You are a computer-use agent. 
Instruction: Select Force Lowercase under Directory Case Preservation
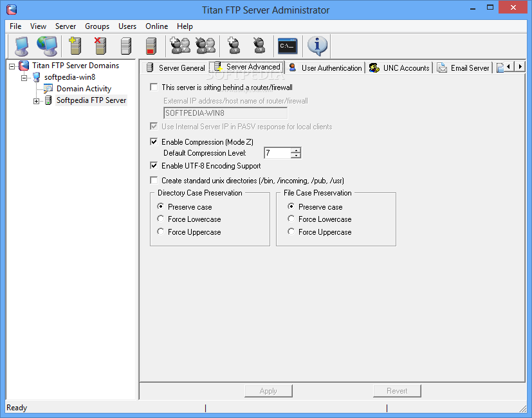point(160,219)
